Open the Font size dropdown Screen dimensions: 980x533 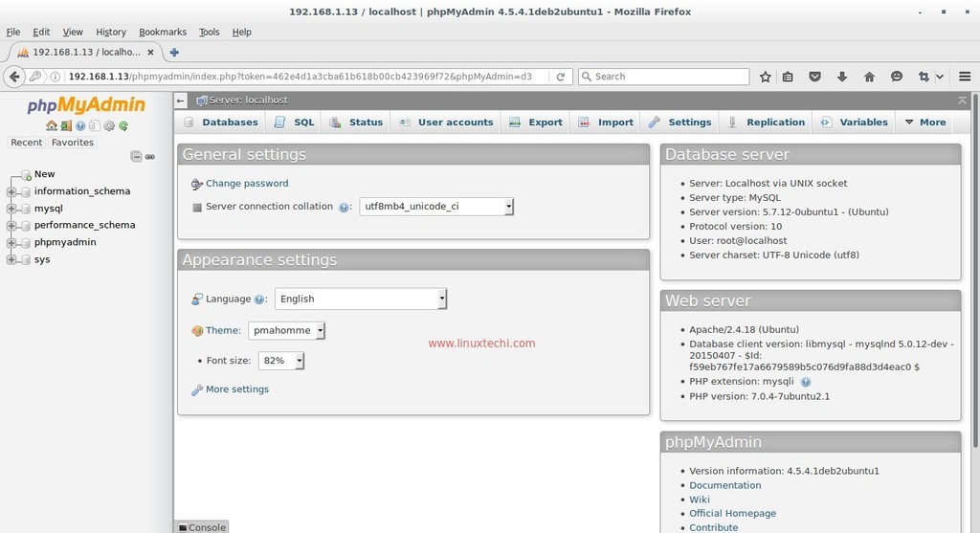tap(281, 361)
